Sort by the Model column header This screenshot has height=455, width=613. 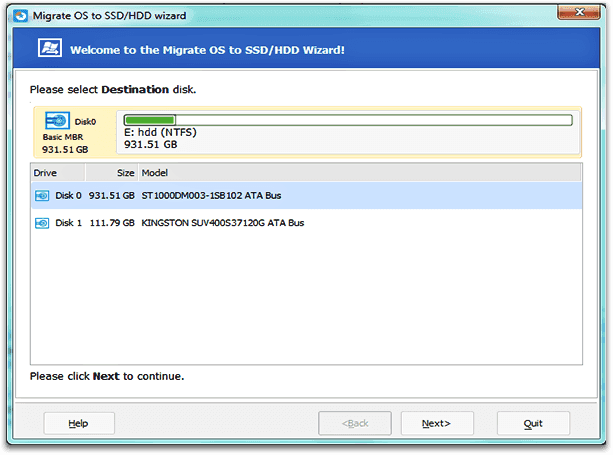[x=360, y=173]
